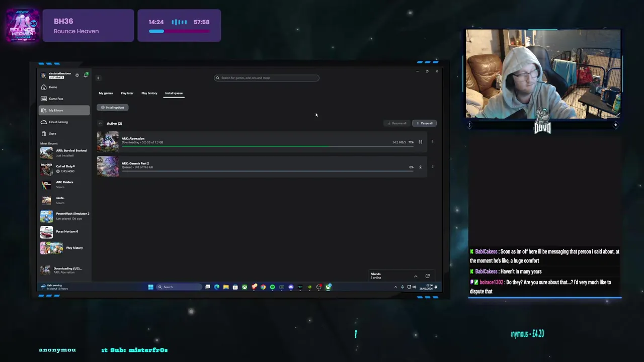Select the Install queue tab
Screen dimensions: 644x362
pos(174,93)
